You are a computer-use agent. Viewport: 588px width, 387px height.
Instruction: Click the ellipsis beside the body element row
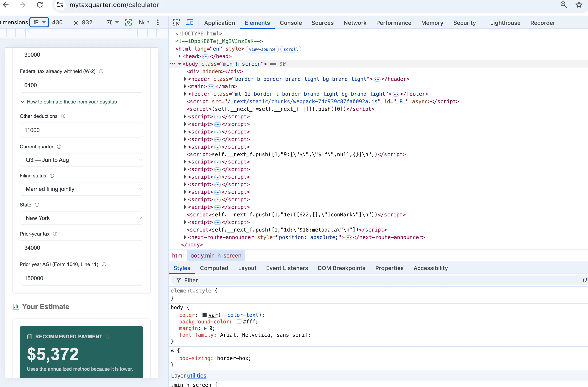click(173, 64)
